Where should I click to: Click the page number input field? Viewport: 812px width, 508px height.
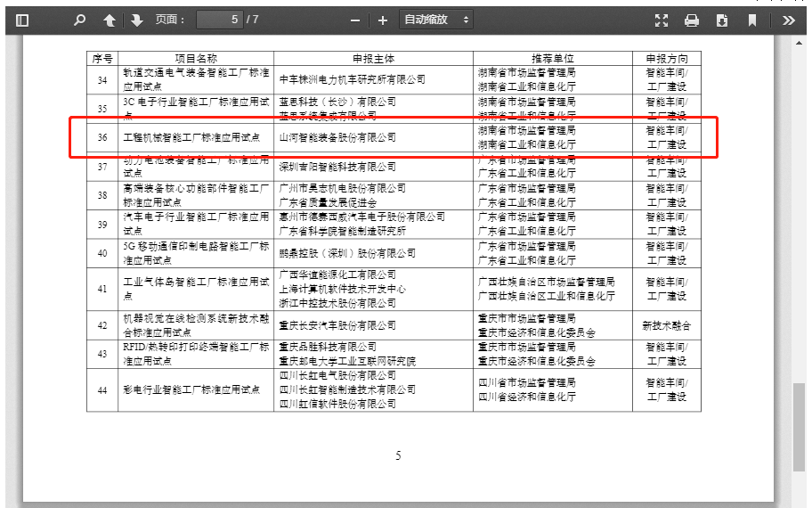[219, 20]
